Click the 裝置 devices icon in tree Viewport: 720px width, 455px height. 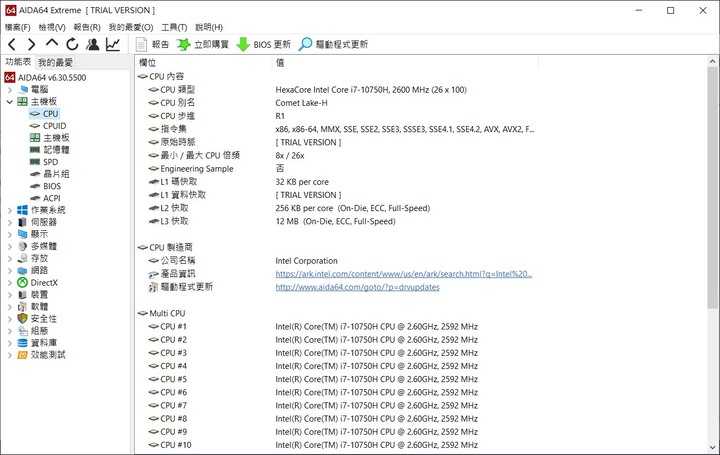[22, 295]
